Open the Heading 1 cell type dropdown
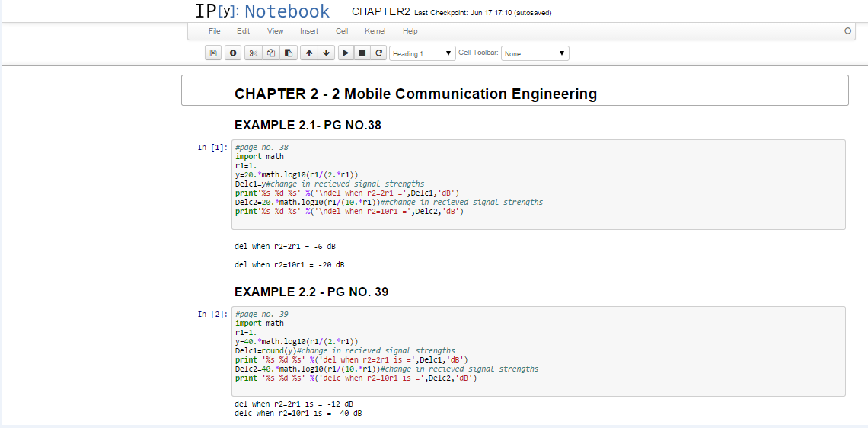 (422, 53)
